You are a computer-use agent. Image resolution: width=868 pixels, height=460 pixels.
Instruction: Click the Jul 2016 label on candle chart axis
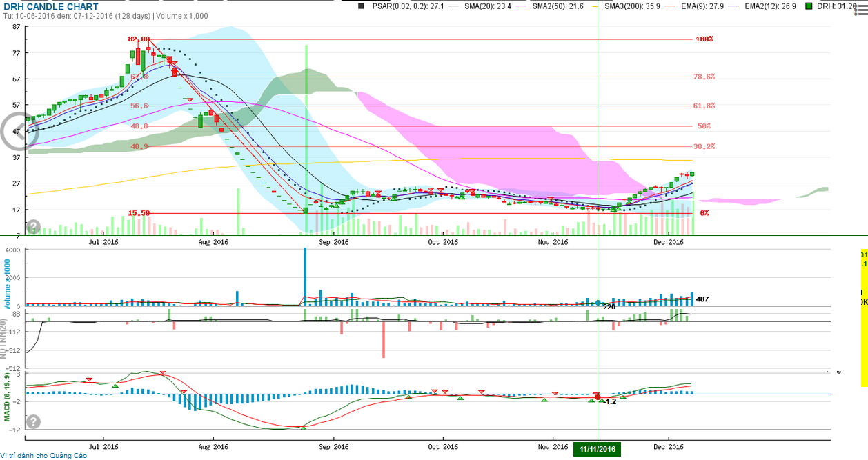click(x=103, y=242)
